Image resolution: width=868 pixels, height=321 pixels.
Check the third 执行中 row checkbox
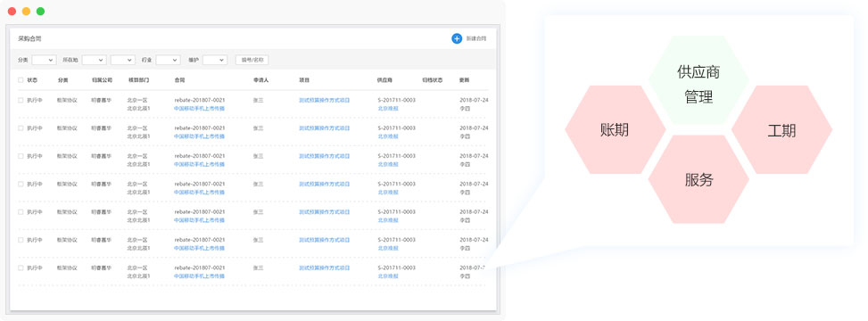(x=21, y=156)
